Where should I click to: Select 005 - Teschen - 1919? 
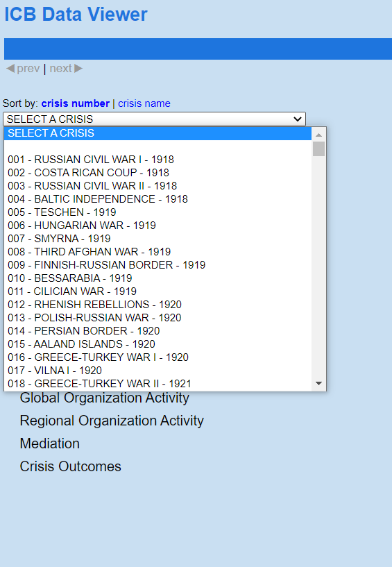(157, 212)
